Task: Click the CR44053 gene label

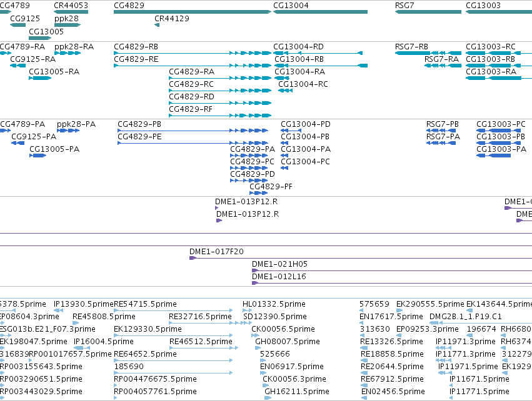Action: (x=71, y=6)
